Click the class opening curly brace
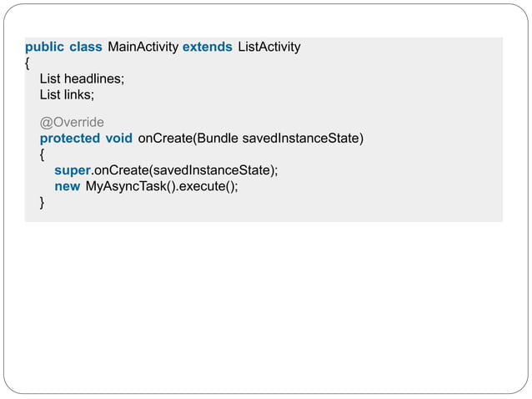 [x=28, y=63]
